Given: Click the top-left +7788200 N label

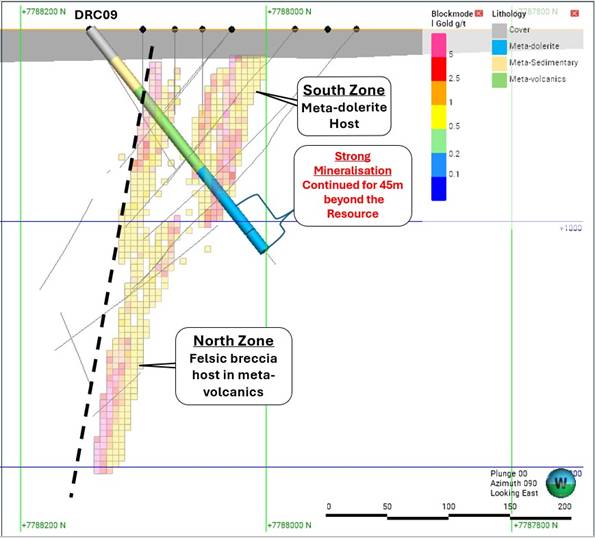Looking at the screenshot, I should (44, 12).
